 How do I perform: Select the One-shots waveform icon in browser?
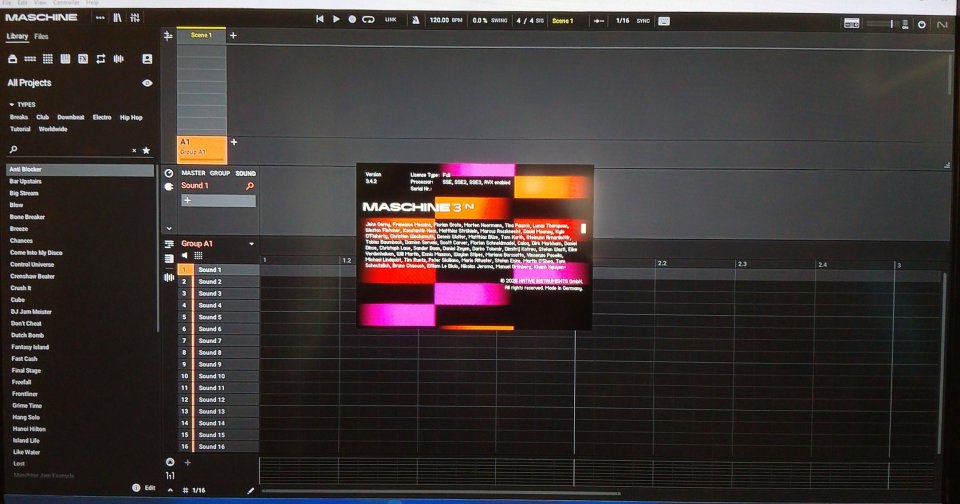[119, 59]
